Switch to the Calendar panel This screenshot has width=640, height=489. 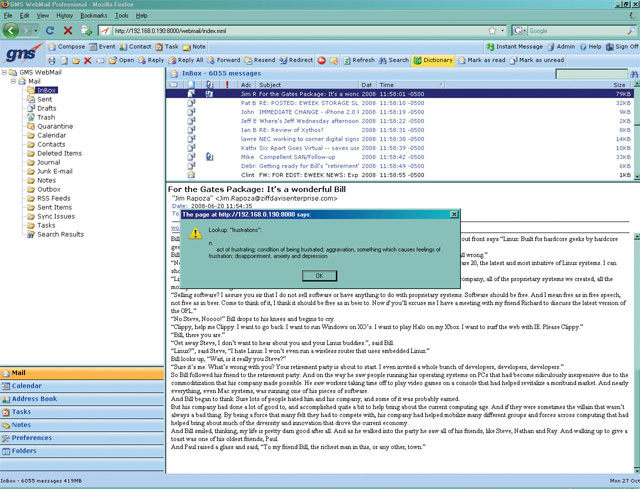pos(82,386)
